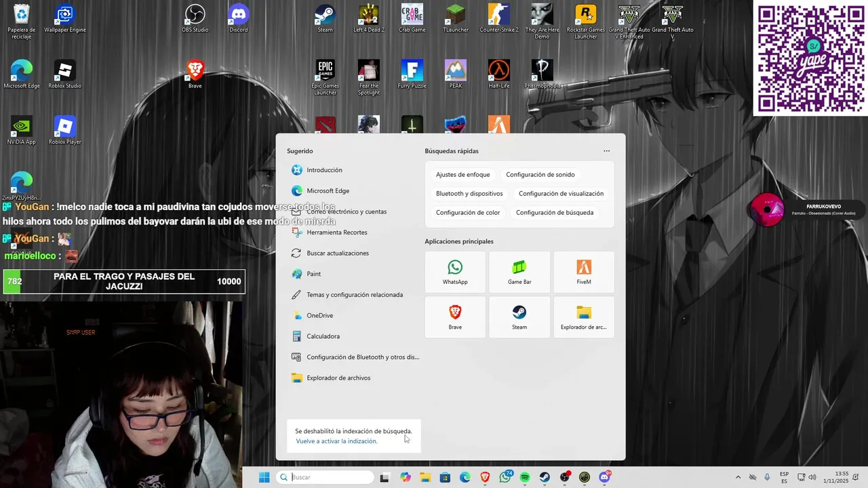Open Spotify from the taskbar
Image resolution: width=868 pixels, height=488 pixels.
525,477
